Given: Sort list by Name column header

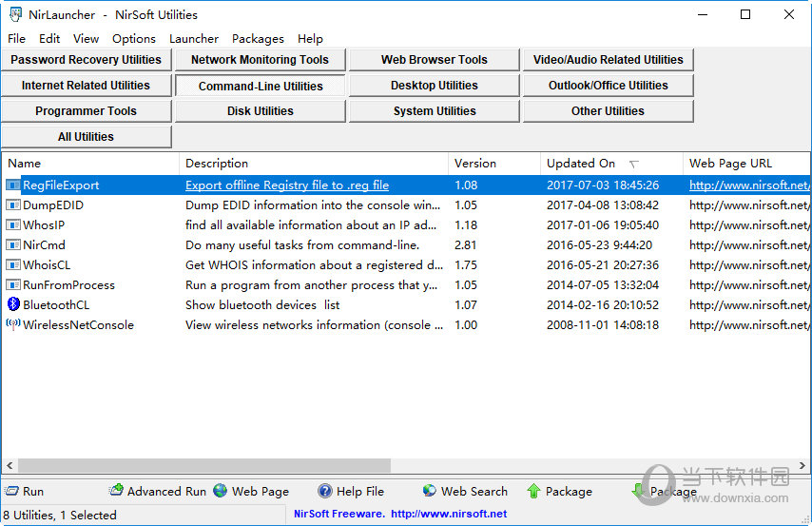Looking at the screenshot, I should coord(90,164).
